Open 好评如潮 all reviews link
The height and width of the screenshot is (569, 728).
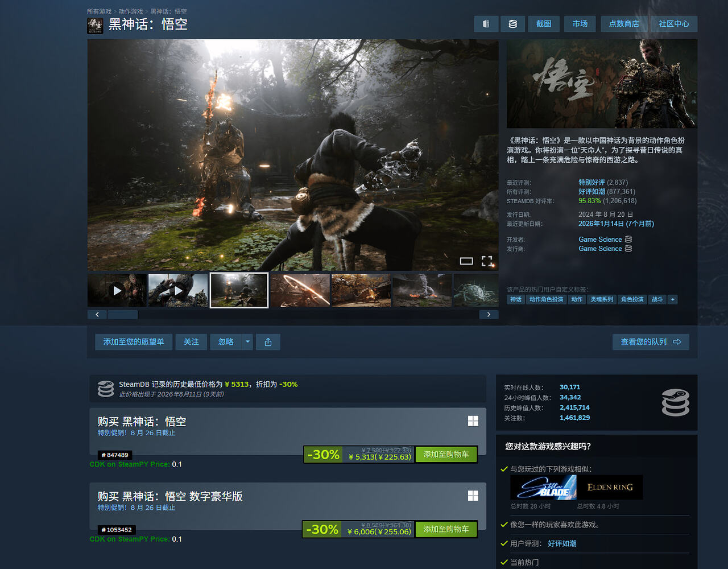(591, 192)
